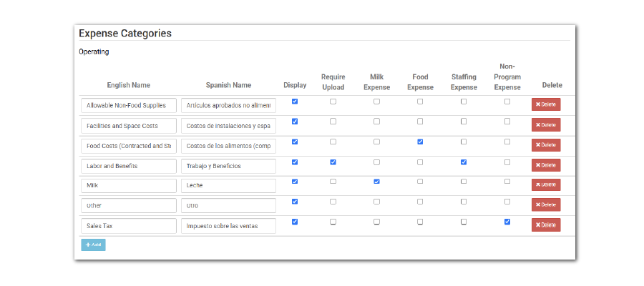Click the Add button to add category

(x=93, y=245)
